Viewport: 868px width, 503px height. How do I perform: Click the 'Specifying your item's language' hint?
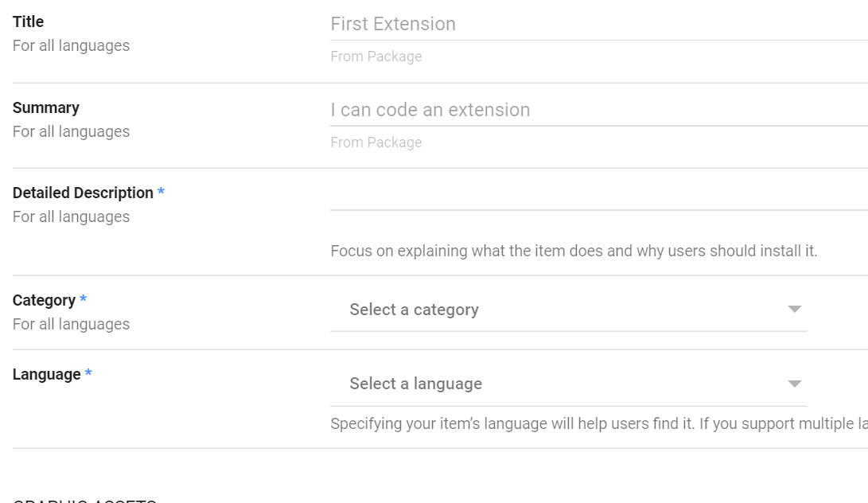click(597, 423)
